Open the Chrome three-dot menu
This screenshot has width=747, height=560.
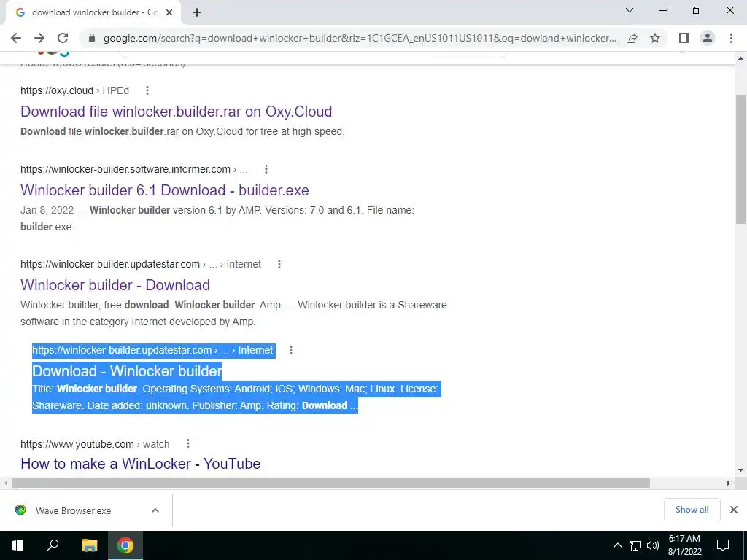[731, 38]
